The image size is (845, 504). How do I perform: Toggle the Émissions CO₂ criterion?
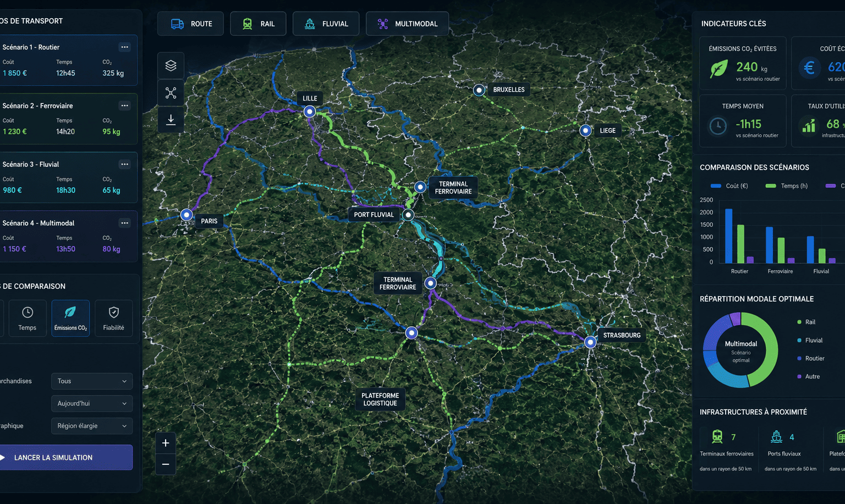[x=70, y=318]
